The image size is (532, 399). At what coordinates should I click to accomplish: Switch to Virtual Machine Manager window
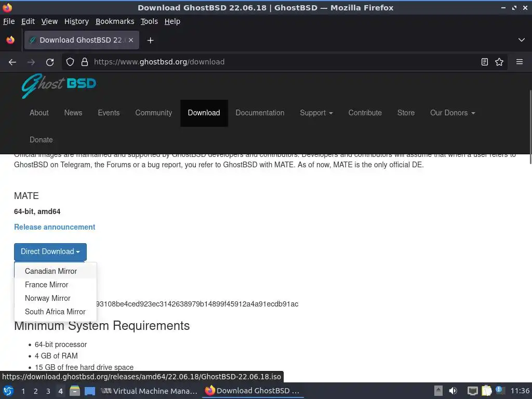[149, 391]
